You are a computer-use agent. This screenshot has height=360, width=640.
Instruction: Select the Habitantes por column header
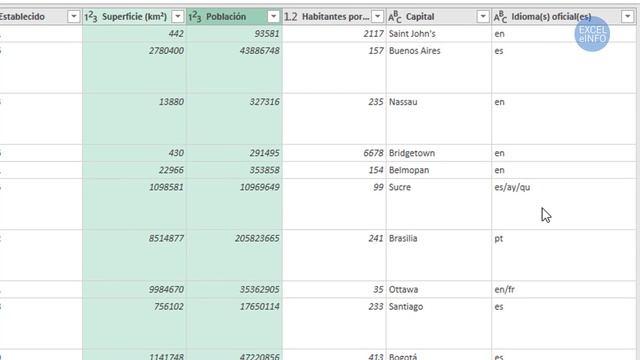point(334,17)
